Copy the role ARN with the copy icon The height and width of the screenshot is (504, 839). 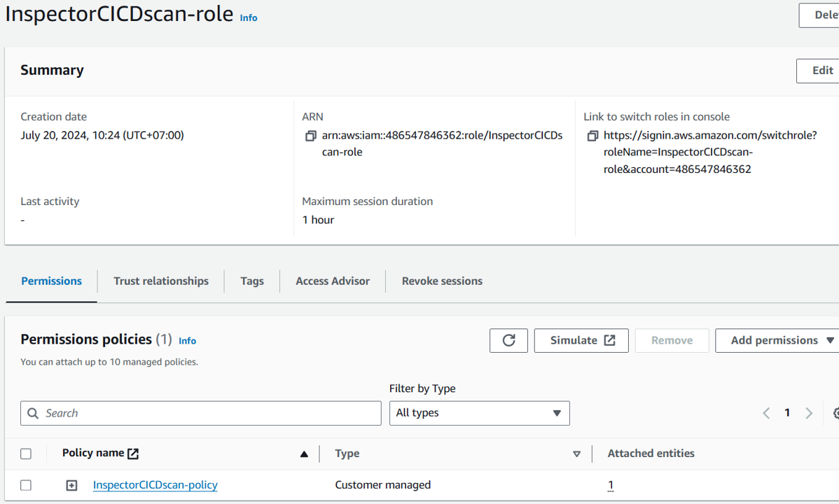pos(310,136)
